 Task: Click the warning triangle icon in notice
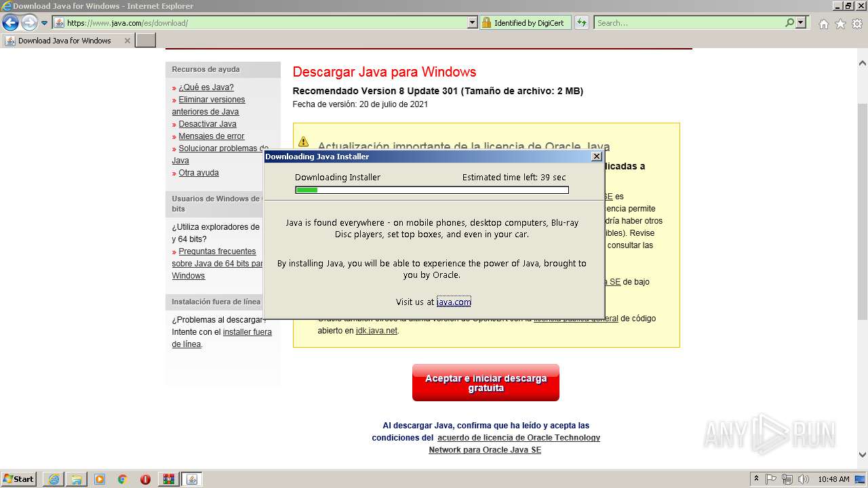(303, 142)
